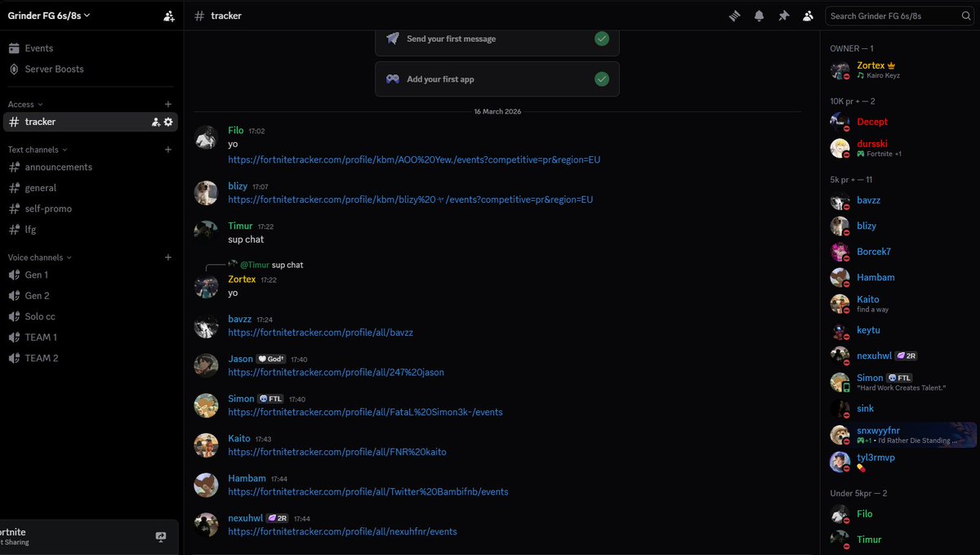Click the Server Boosts gem icon

(x=14, y=69)
